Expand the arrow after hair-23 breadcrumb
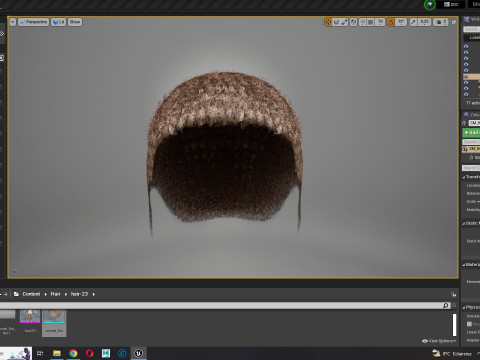480x360 pixels. [x=94, y=294]
